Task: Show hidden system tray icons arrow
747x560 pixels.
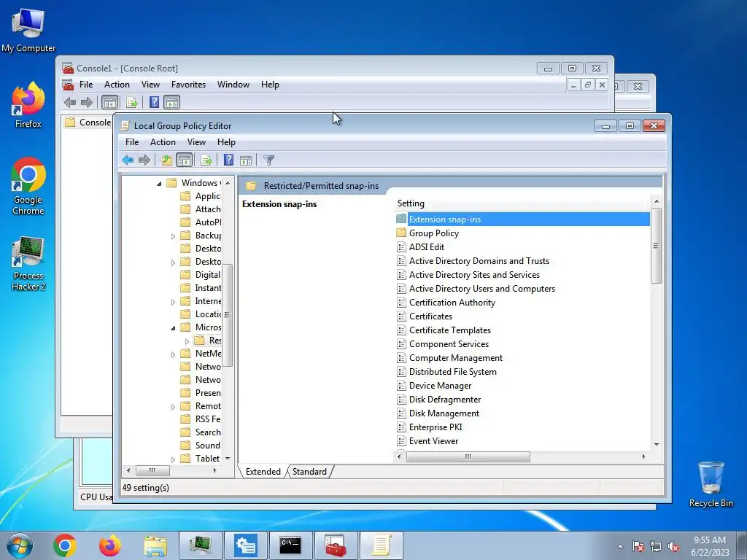Action: click(x=620, y=547)
